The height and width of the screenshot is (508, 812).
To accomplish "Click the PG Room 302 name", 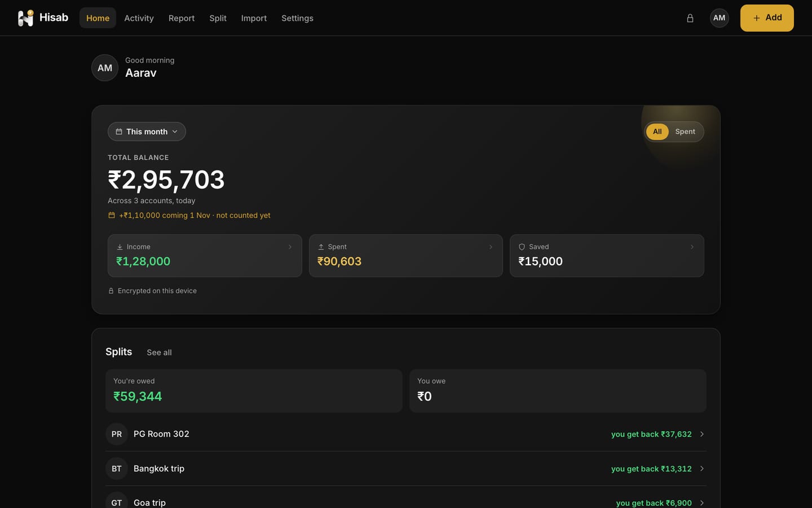I will (x=161, y=434).
